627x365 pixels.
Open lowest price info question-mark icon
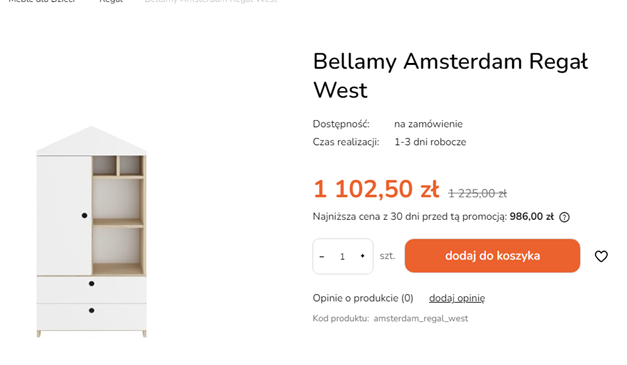coord(564,217)
